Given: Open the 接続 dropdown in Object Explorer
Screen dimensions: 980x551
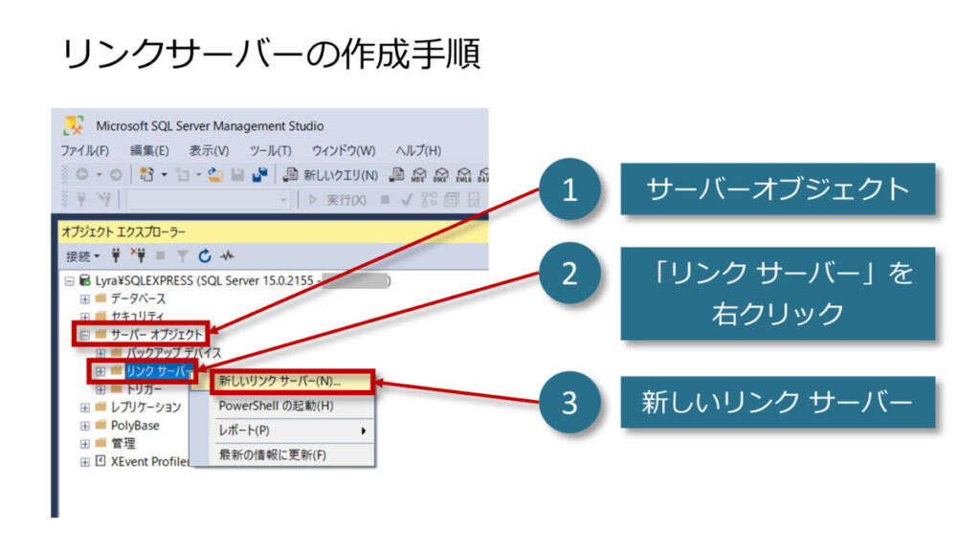Looking at the screenshot, I should pyautogui.click(x=82, y=256).
